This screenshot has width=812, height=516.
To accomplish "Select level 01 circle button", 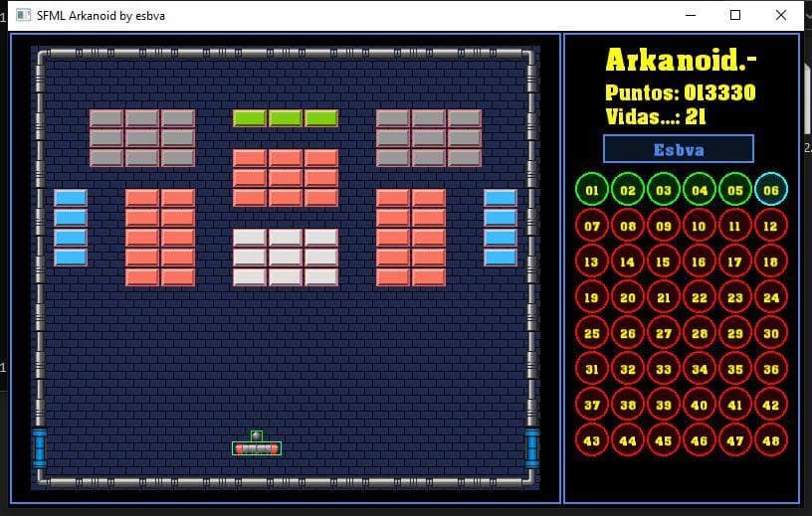I will coord(591,190).
